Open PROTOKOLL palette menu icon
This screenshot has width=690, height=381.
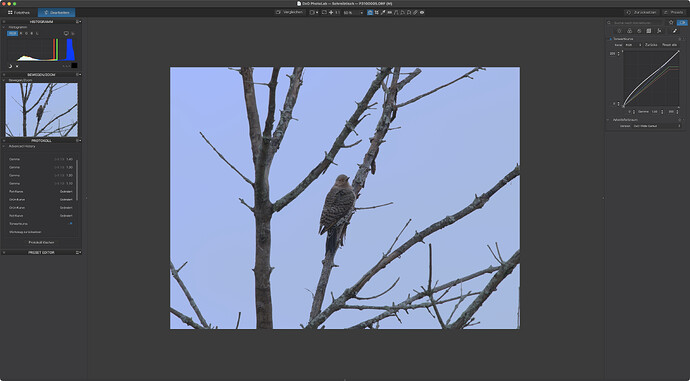[78, 141]
